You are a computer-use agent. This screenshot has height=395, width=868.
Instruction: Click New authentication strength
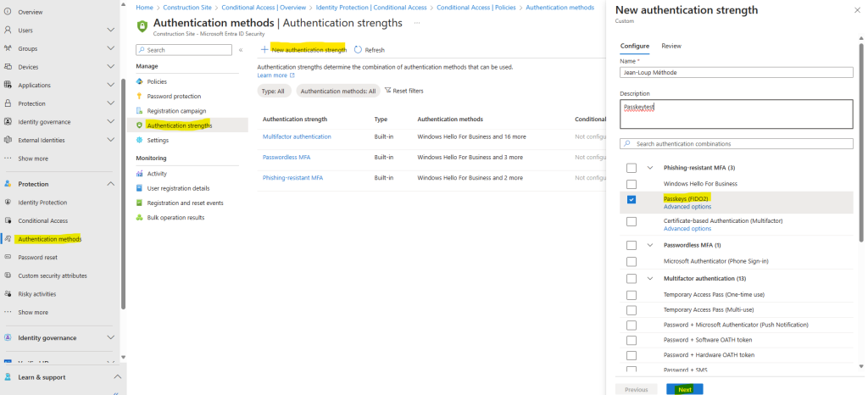point(304,50)
